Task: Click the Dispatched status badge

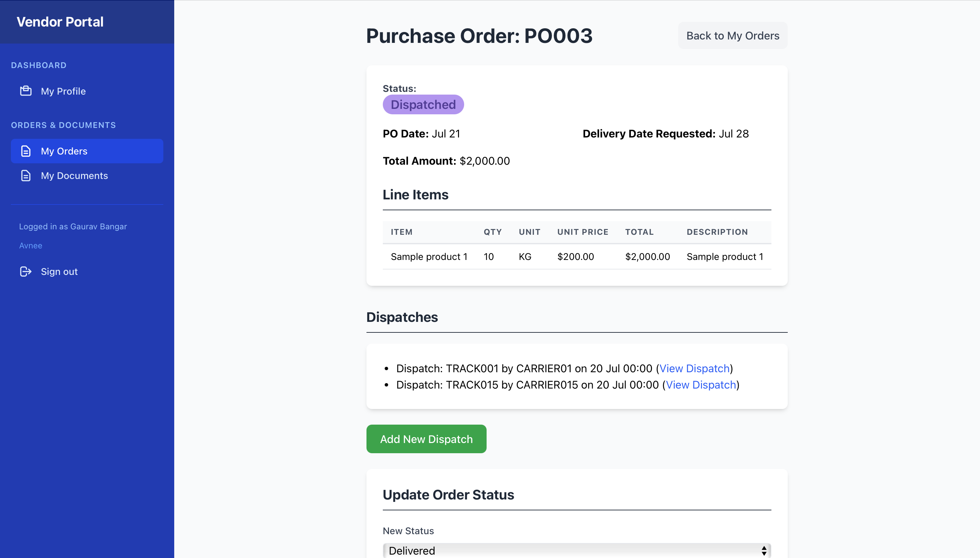Action: [423, 105]
